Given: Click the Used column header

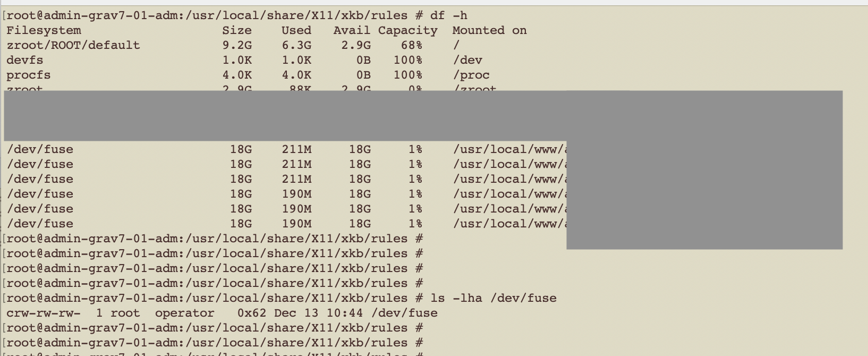Looking at the screenshot, I should click(x=296, y=30).
